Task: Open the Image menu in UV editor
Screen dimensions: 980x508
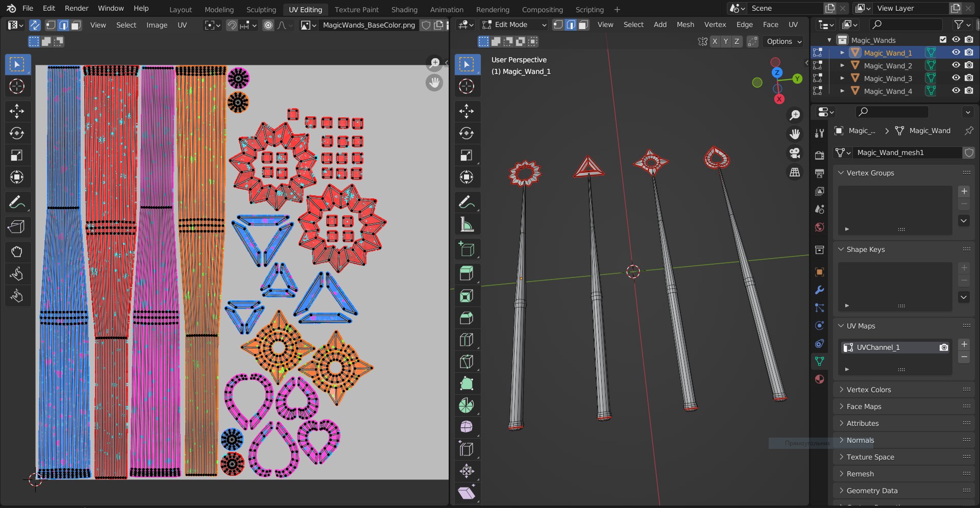Action: coord(157,25)
